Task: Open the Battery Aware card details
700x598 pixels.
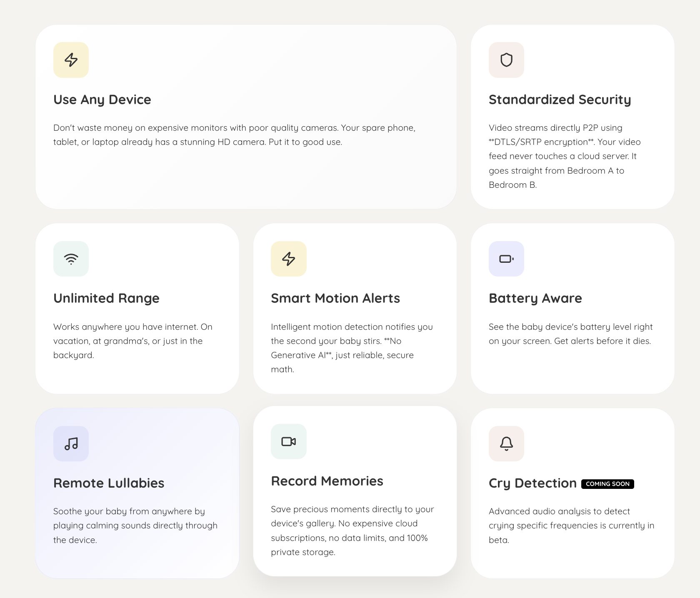Action: coord(572,308)
